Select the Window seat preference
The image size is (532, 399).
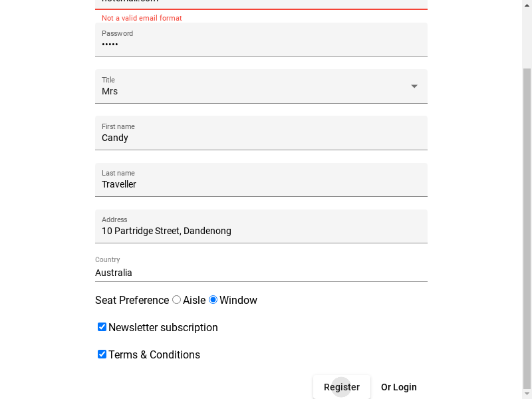(213, 300)
